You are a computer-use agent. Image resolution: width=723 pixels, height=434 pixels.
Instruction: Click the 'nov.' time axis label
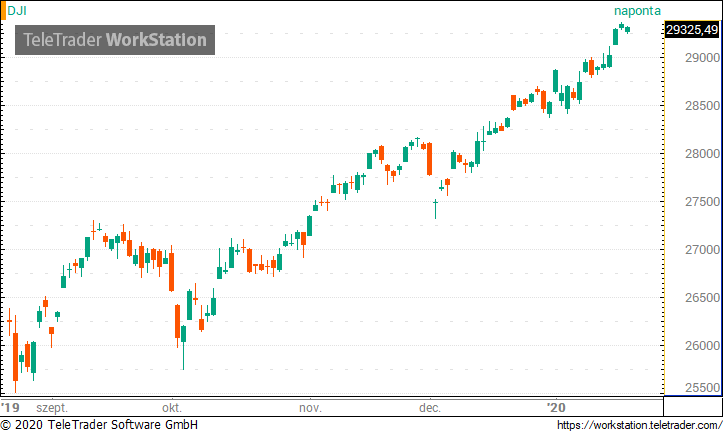pyautogui.click(x=310, y=408)
